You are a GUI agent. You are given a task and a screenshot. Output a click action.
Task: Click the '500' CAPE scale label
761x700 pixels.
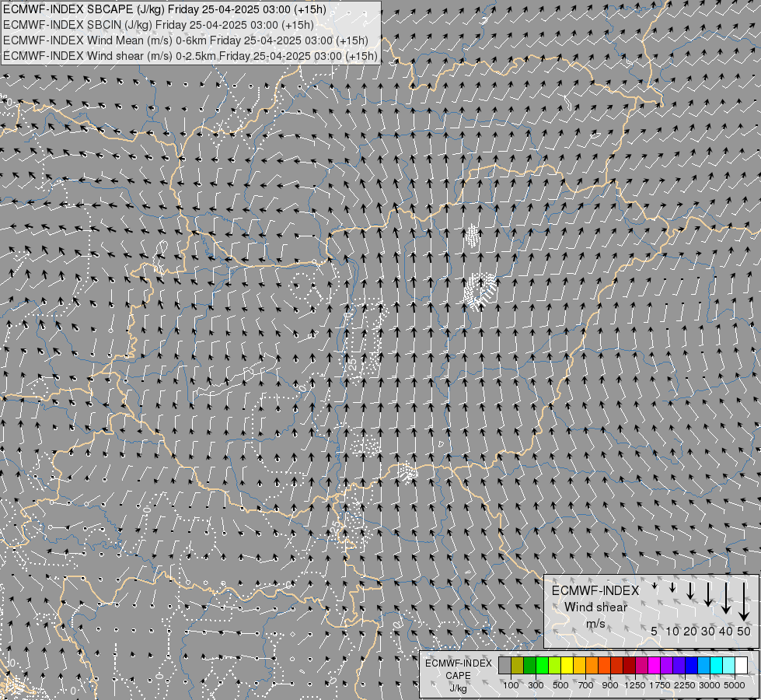tap(560, 685)
